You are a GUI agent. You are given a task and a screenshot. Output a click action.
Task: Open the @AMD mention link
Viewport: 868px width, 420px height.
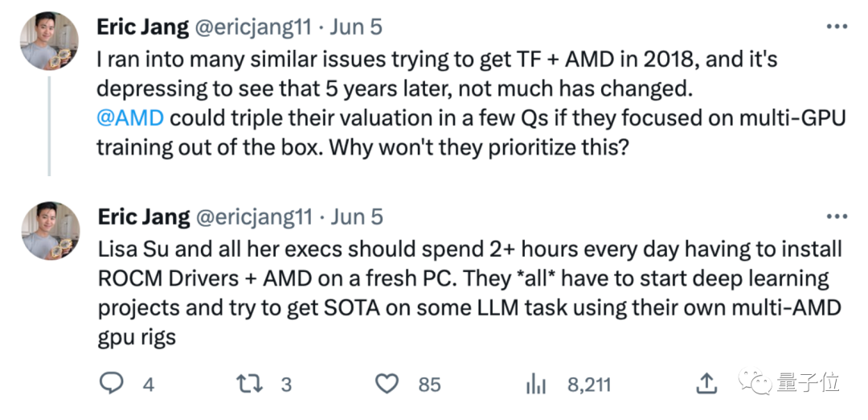[129, 117]
